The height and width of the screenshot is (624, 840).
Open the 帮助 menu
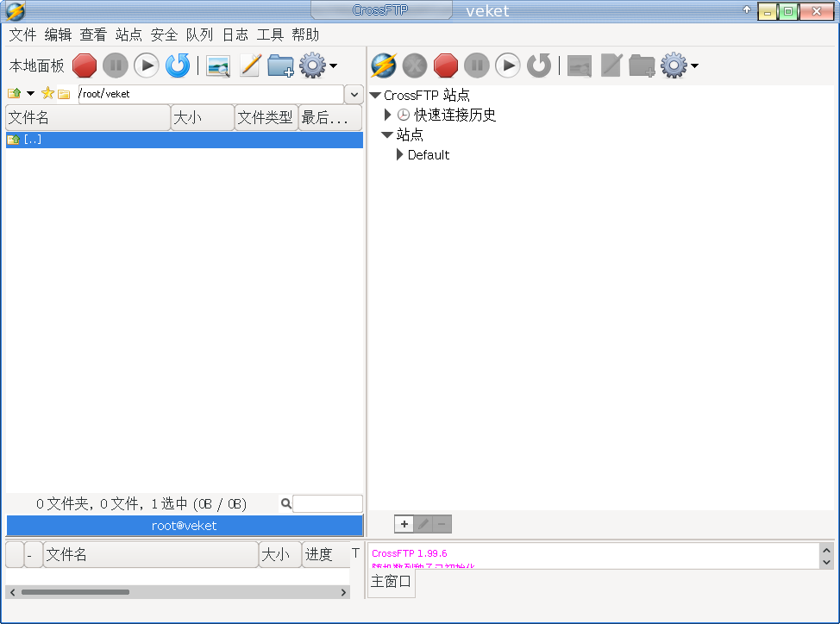pyautogui.click(x=306, y=34)
